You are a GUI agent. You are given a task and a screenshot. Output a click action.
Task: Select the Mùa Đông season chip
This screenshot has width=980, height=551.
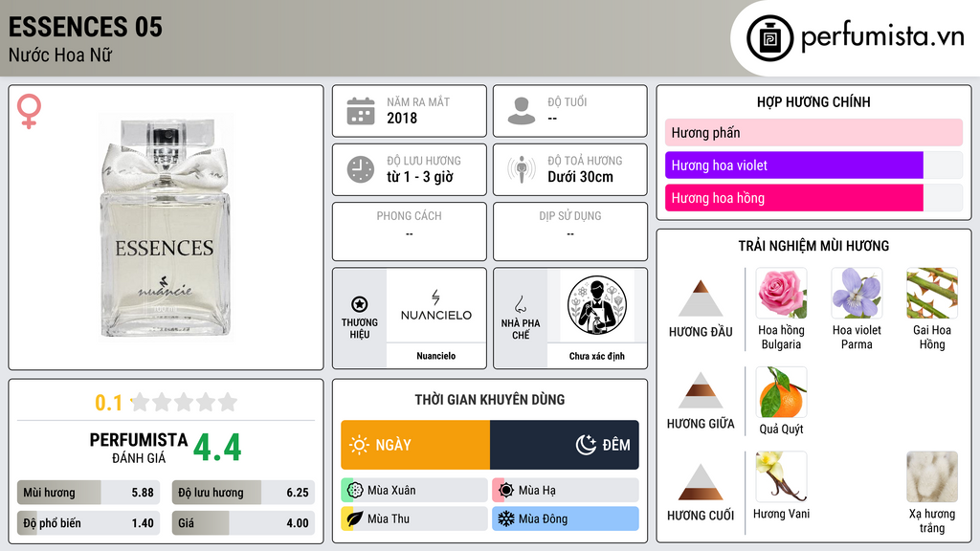tap(566, 518)
